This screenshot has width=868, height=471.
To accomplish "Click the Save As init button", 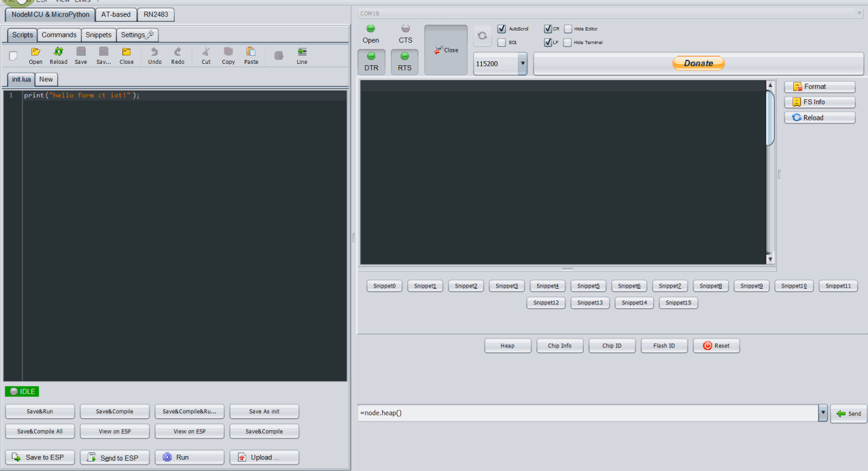I will 264,411.
